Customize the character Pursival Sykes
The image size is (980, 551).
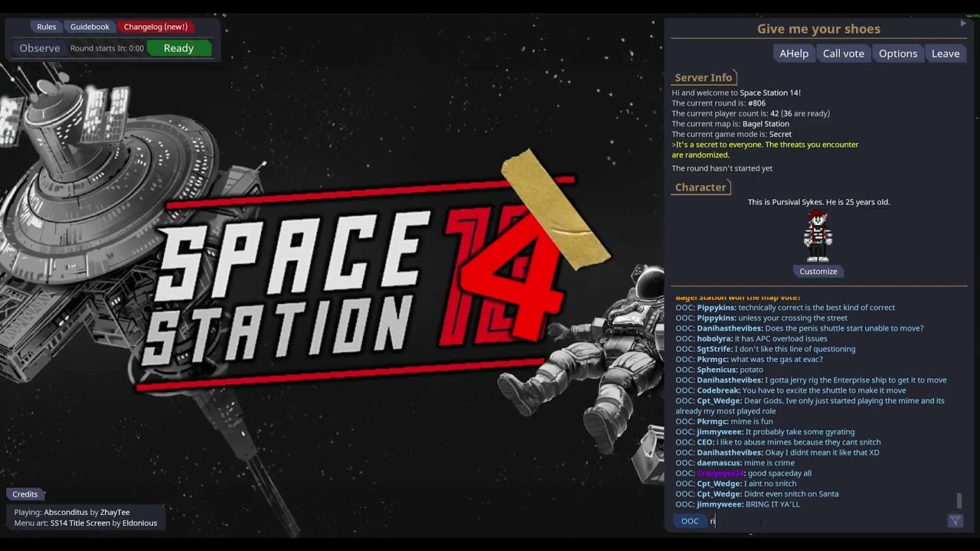818,272
